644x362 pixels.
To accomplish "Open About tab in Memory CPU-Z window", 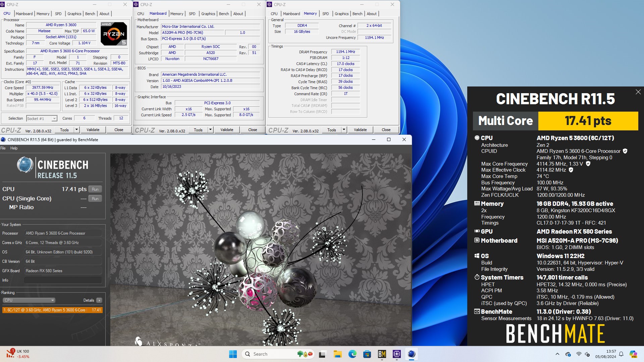I will pos(372,14).
